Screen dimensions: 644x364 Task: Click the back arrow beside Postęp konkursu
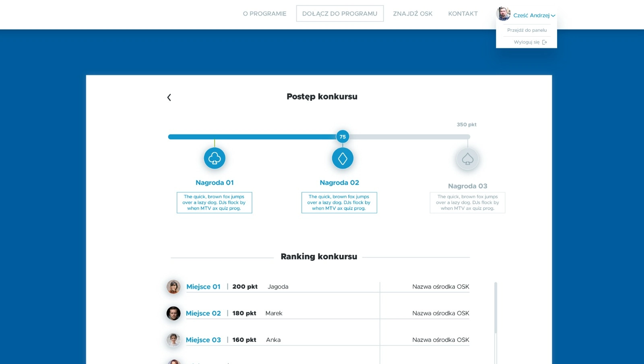tap(169, 97)
